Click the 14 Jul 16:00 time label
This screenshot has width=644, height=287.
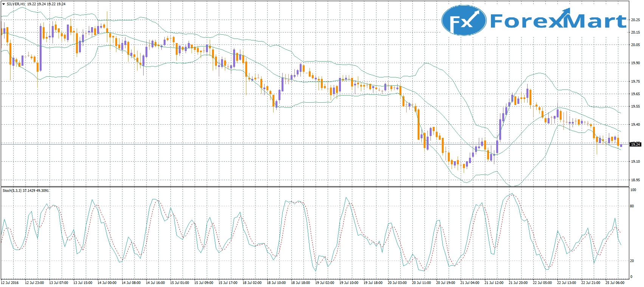pyautogui.click(x=155, y=282)
